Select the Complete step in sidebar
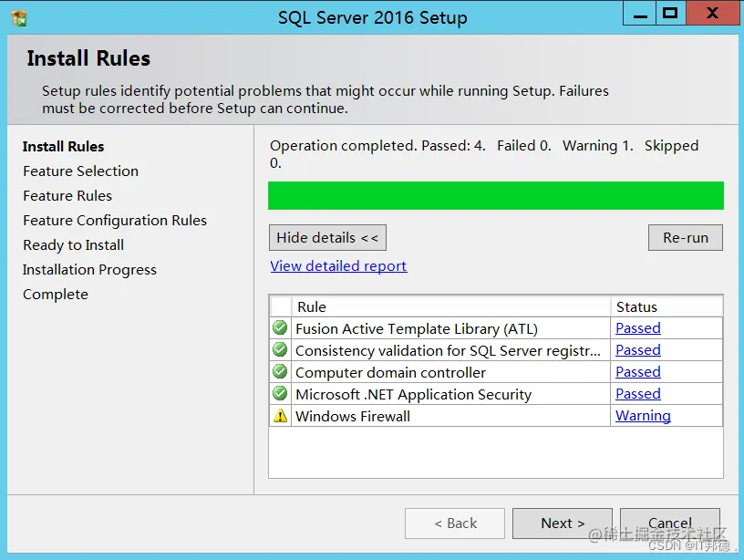This screenshot has height=560, width=744. click(56, 295)
